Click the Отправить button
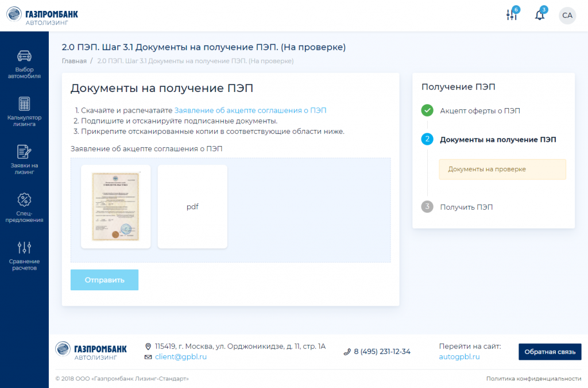This screenshot has height=388, width=588. tap(105, 280)
